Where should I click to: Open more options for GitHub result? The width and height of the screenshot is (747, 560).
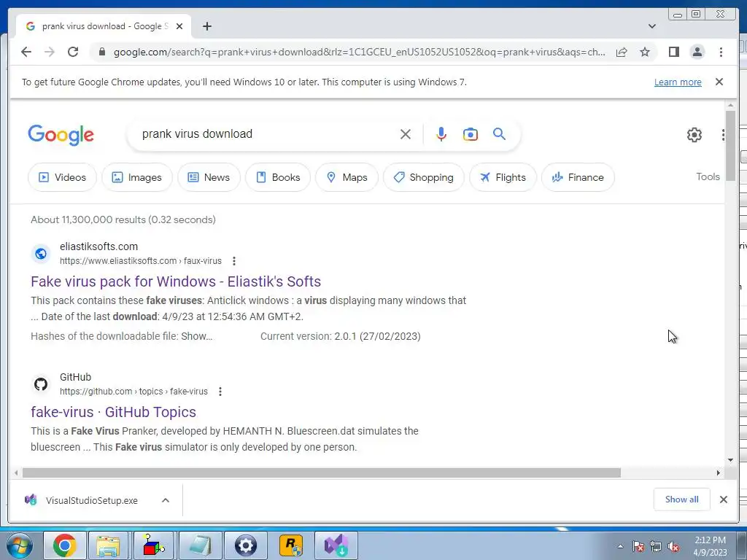(220, 392)
